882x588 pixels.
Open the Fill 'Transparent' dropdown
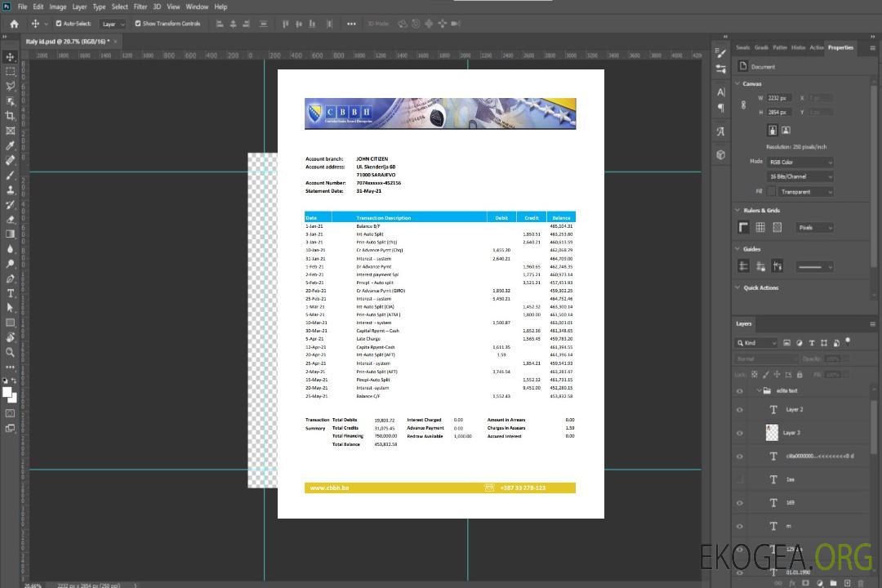(x=806, y=192)
